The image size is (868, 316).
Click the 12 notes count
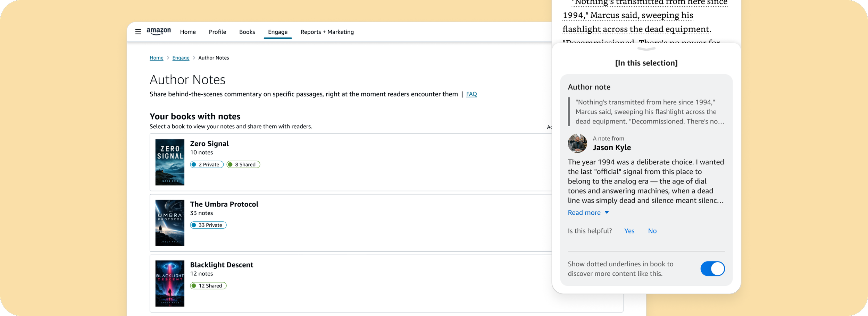point(201,274)
